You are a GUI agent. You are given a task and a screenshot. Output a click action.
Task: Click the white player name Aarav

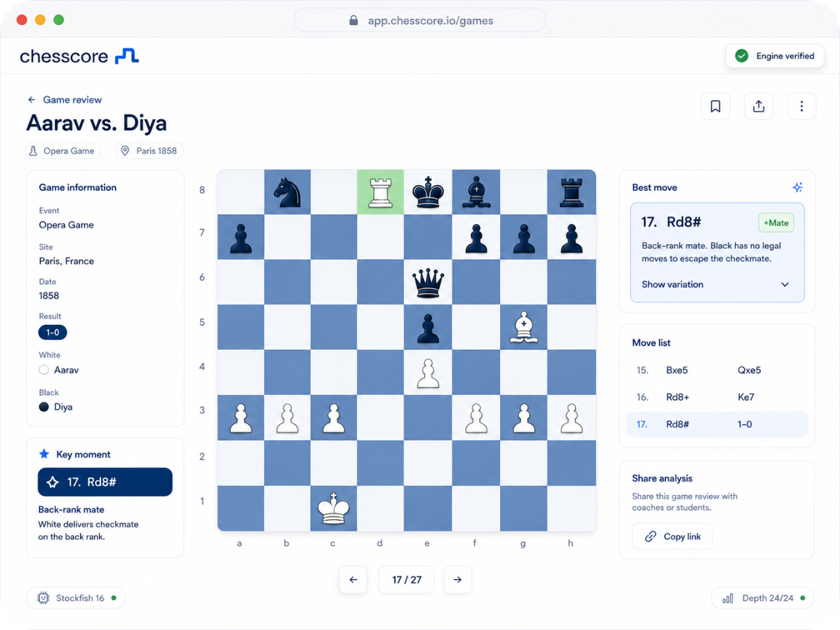coord(66,370)
